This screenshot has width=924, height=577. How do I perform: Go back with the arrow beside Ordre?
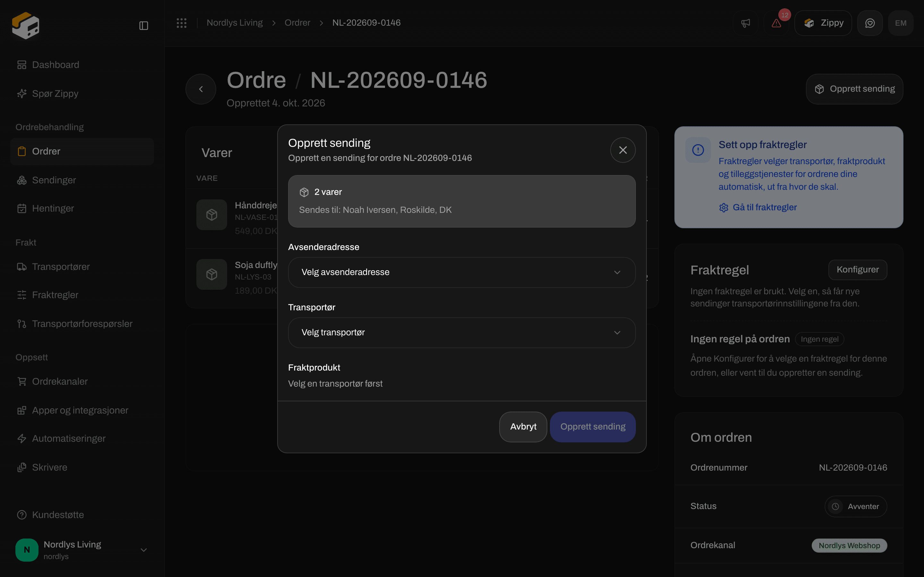coord(201,89)
